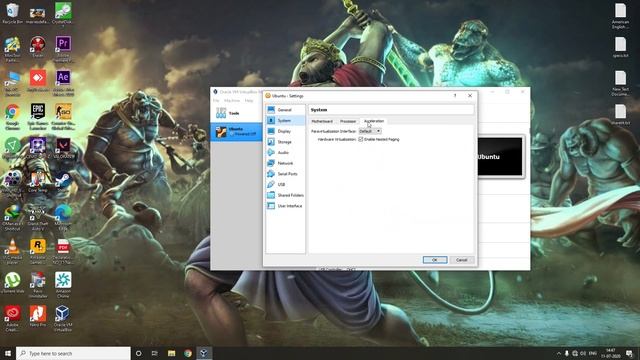Open the Help menu in VirtualBox Manager

[x=249, y=100]
